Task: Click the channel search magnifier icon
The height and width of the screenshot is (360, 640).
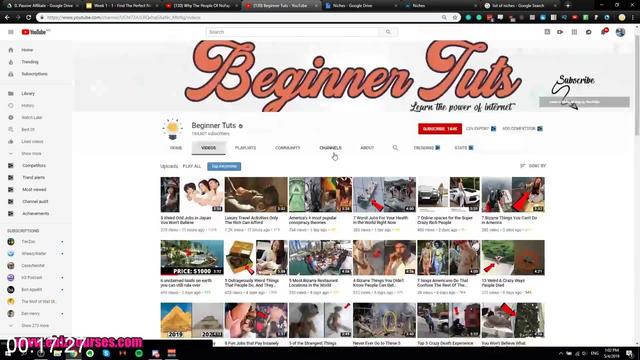Action: [x=395, y=148]
